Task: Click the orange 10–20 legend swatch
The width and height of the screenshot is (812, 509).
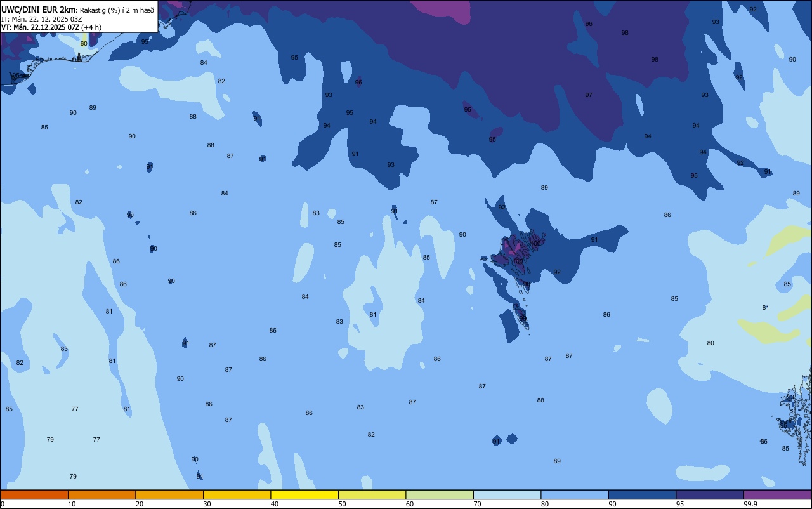Action: (101, 494)
